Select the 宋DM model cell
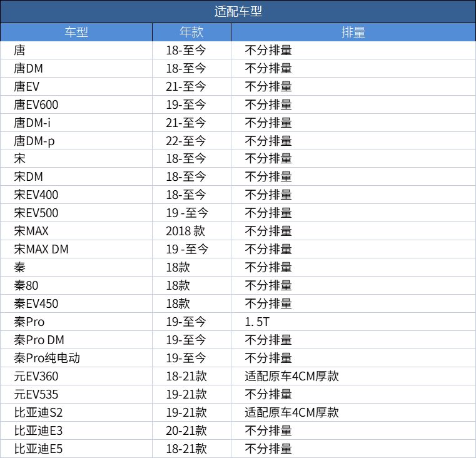This screenshot has width=476, height=458. [x=76, y=177]
